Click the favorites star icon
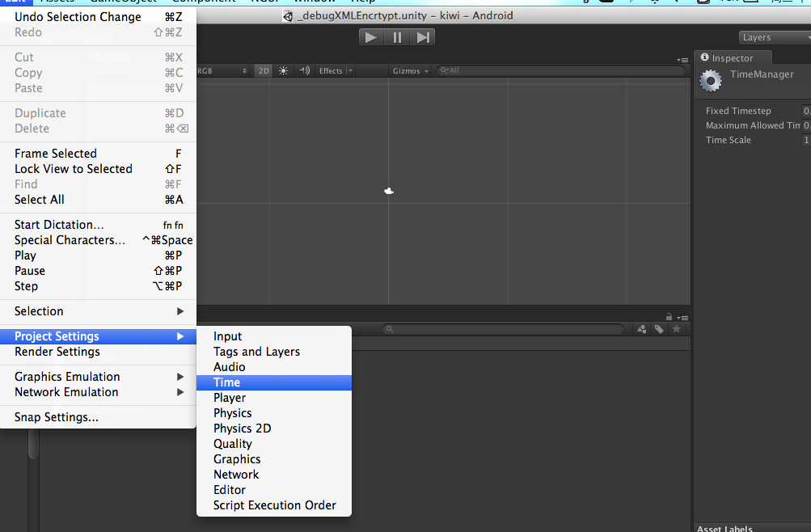Screen dimensions: 811x532 (677, 329)
